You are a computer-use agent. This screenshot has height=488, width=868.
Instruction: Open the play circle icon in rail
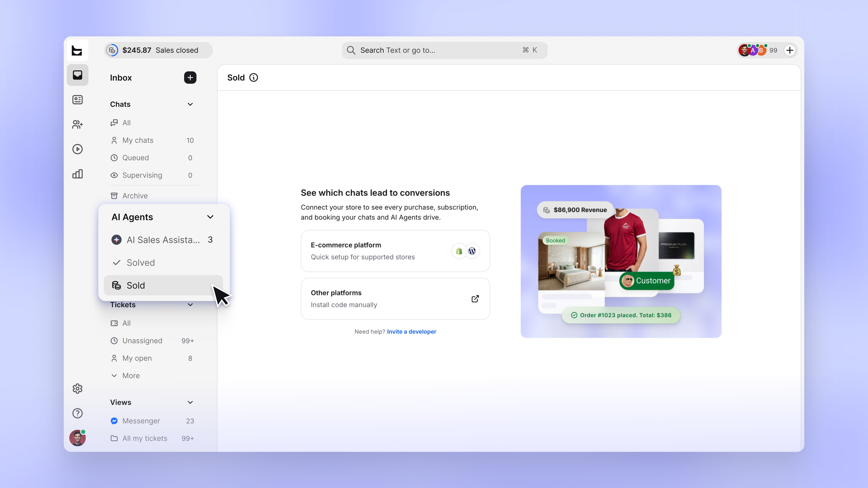[x=78, y=149]
